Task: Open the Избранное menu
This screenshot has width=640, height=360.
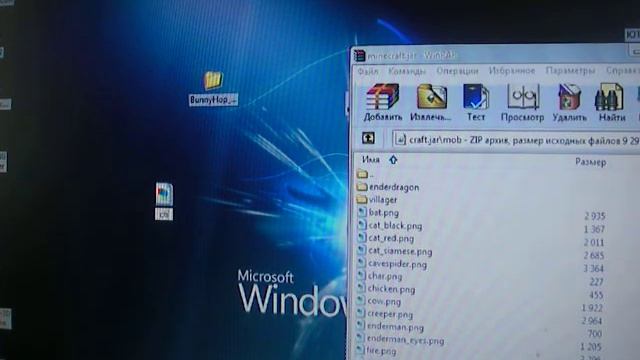Action: pyautogui.click(x=512, y=71)
